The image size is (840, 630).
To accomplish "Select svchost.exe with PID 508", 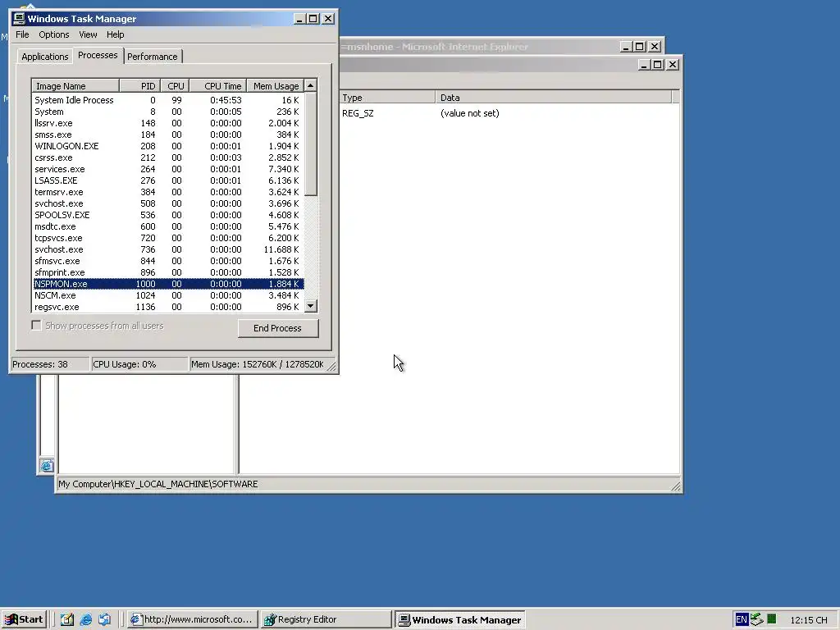I will [168, 203].
